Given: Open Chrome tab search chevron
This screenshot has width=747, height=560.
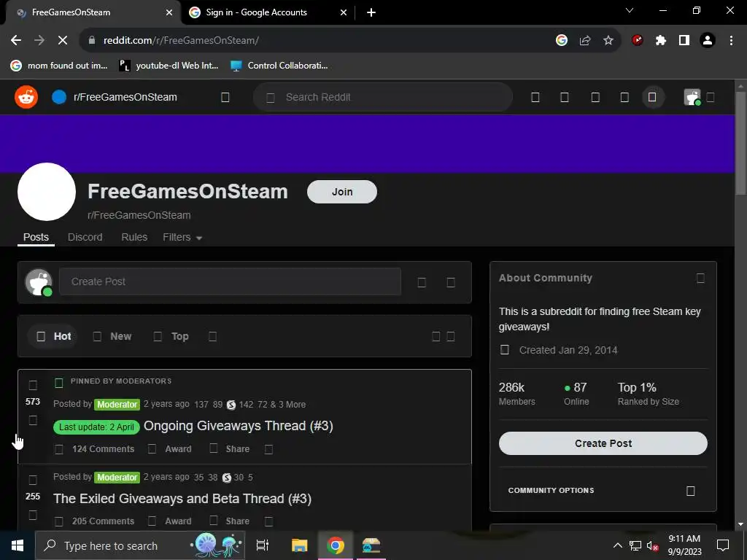Looking at the screenshot, I should 630,10.
